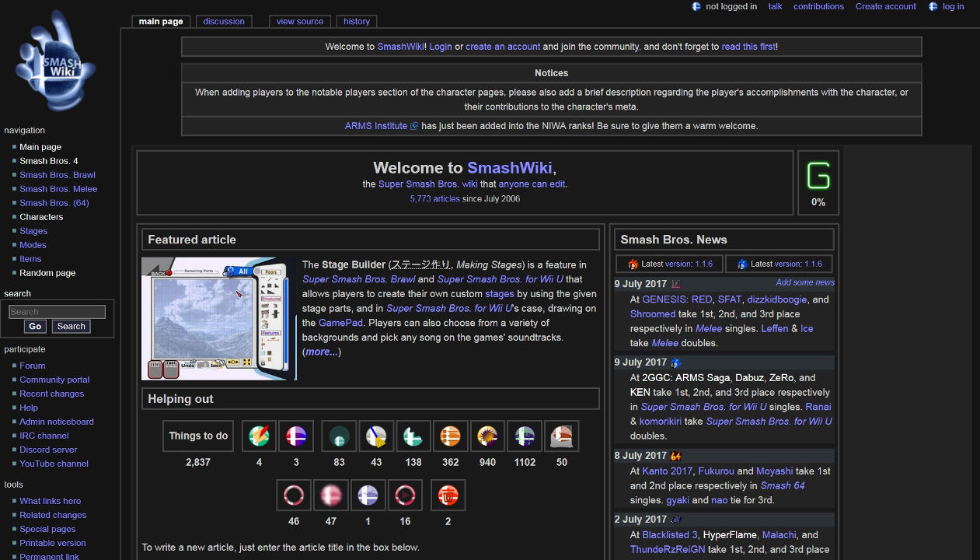Select the 'main page' tab
The width and height of the screenshot is (980, 560).
tap(161, 21)
